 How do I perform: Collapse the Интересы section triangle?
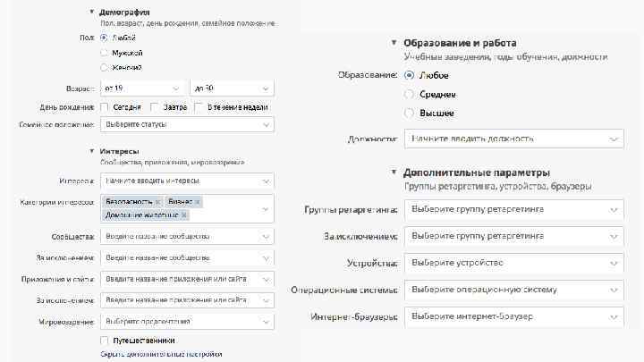point(92,152)
